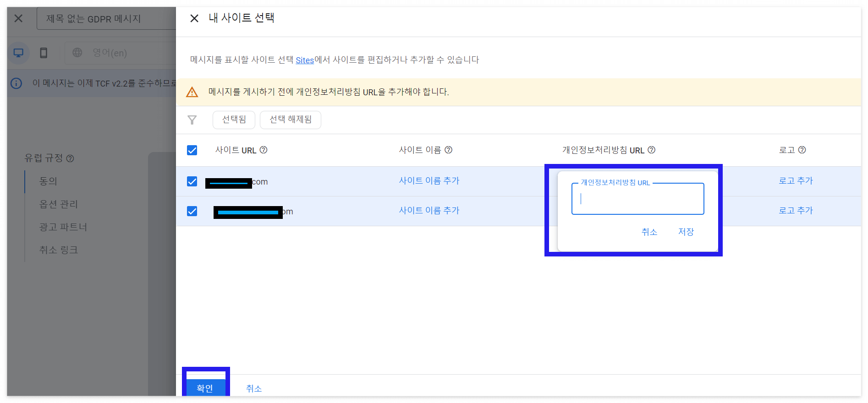Screen dimensions: 868x403
Task: Open the Sites link
Action: [x=305, y=60]
